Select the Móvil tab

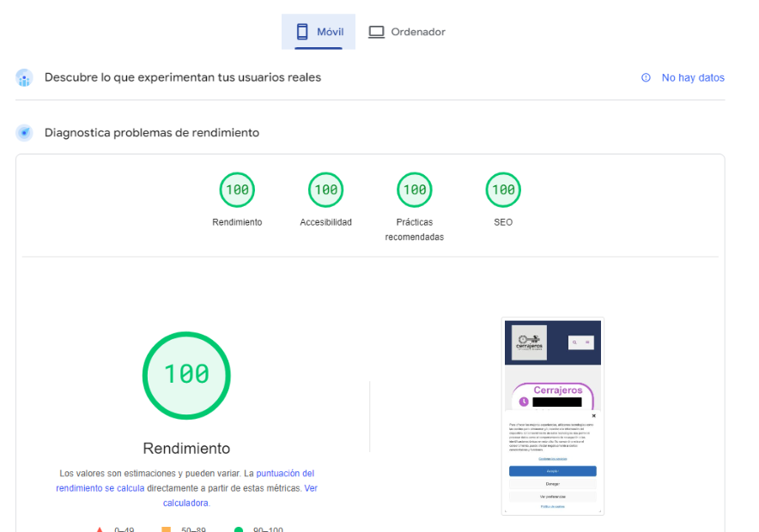point(319,31)
